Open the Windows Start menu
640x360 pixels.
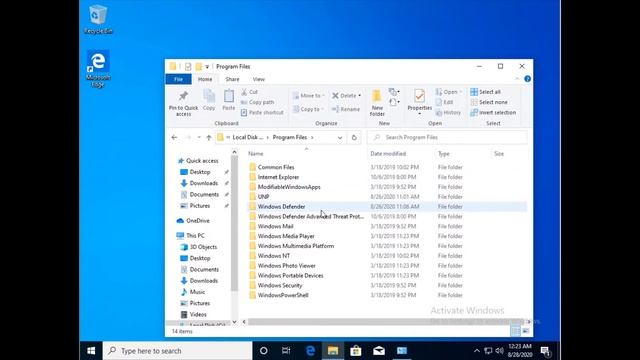[91, 351]
